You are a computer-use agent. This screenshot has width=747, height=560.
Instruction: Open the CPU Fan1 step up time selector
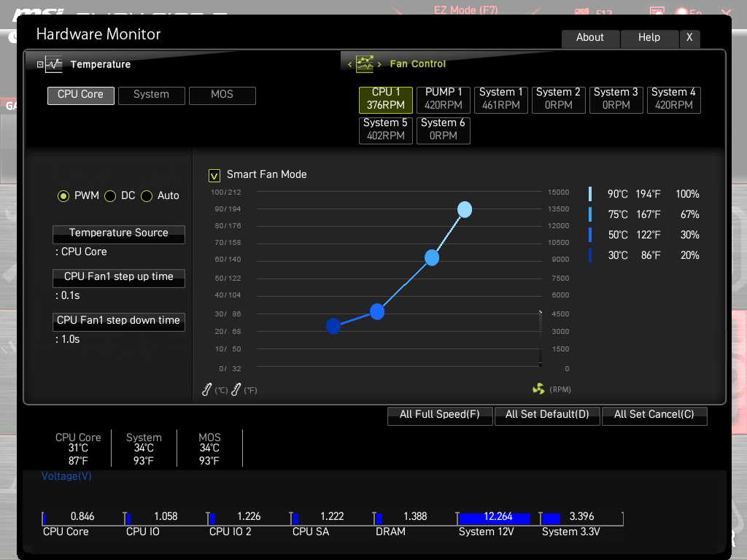[x=119, y=277]
